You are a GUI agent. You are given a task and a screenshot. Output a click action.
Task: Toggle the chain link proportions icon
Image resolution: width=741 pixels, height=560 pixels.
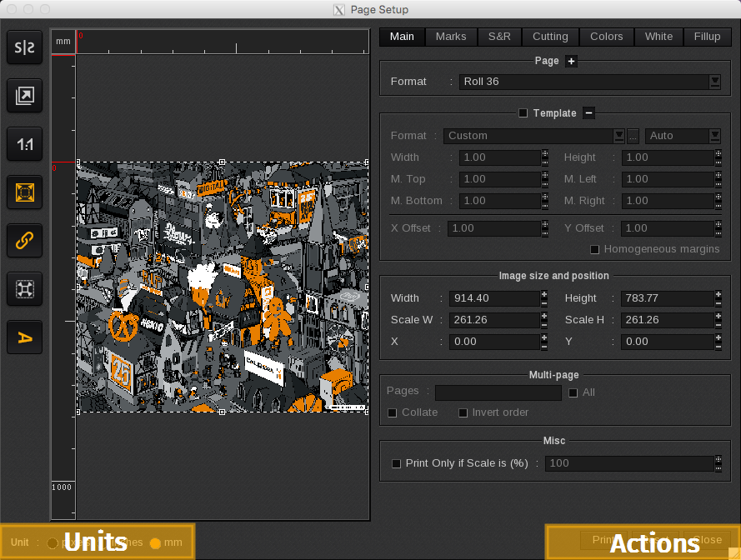pos(25,241)
